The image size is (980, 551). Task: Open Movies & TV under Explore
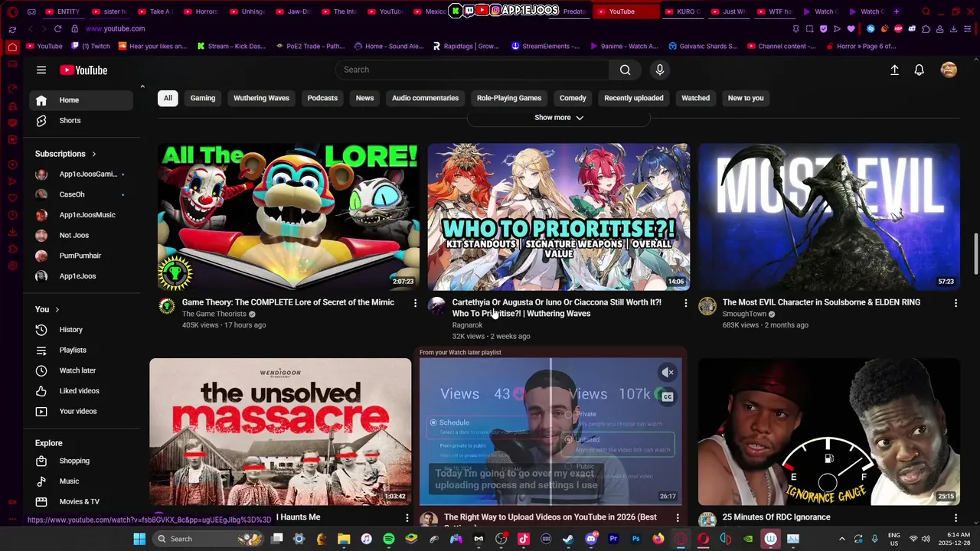tap(81, 501)
